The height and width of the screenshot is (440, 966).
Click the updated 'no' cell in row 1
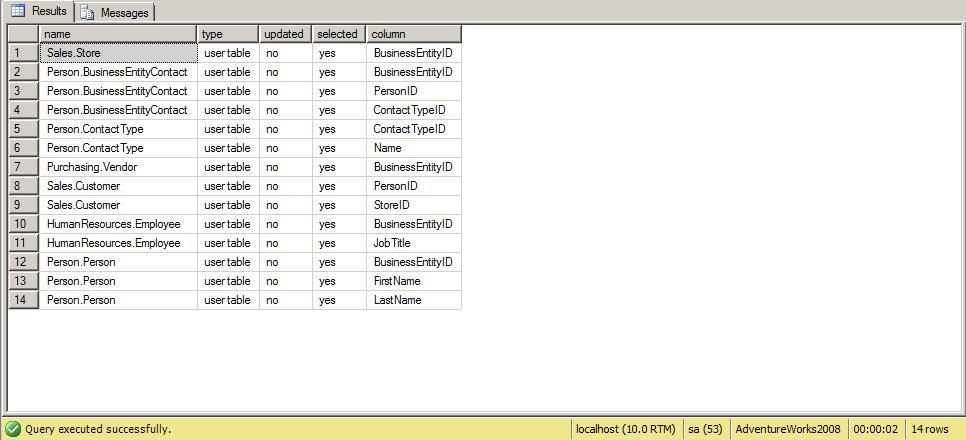(x=285, y=53)
